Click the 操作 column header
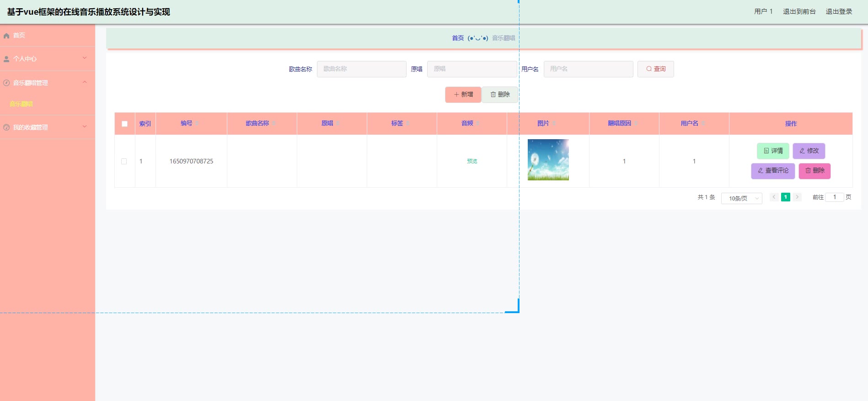 pyautogui.click(x=791, y=124)
